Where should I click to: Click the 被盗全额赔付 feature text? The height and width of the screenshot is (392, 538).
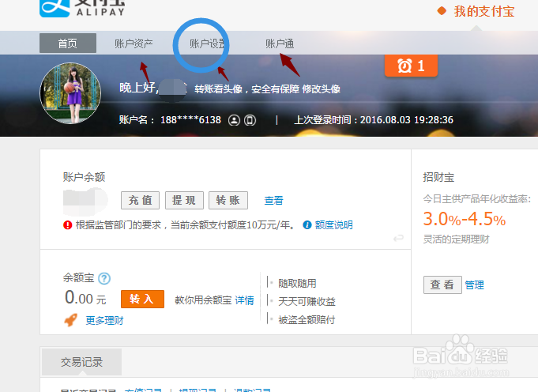(307, 320)
